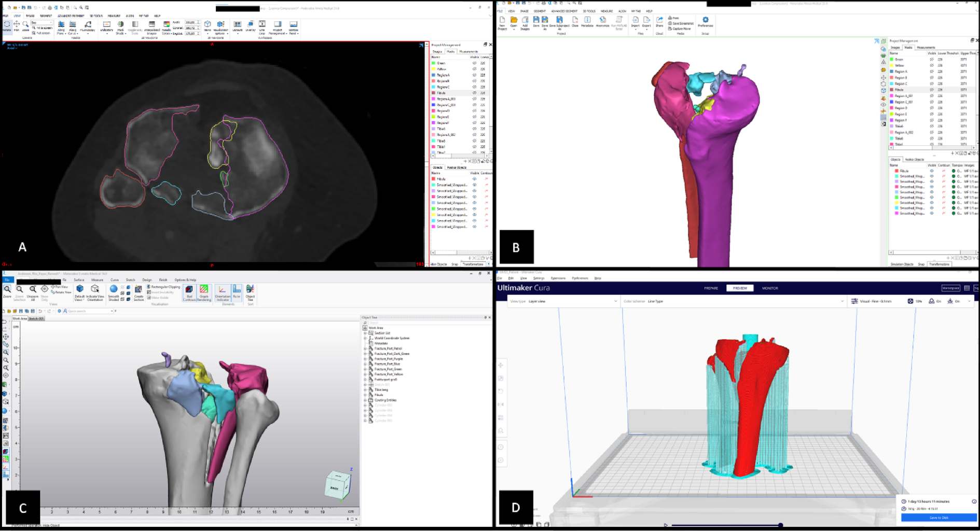Toggle visibility of Fibula in Objects list
This screenshot has height=531, width=980.
click(x=474, y=179)
